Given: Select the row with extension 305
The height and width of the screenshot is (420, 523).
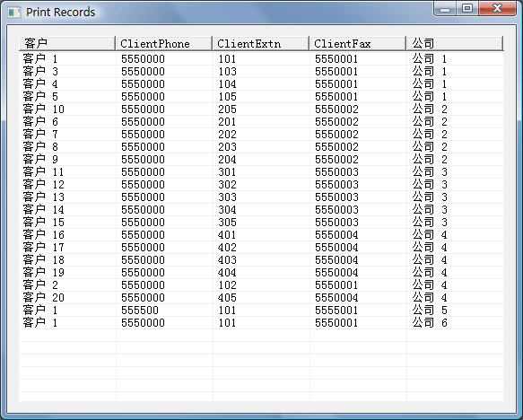Looking at the screenshot, I should pos(261,223).
